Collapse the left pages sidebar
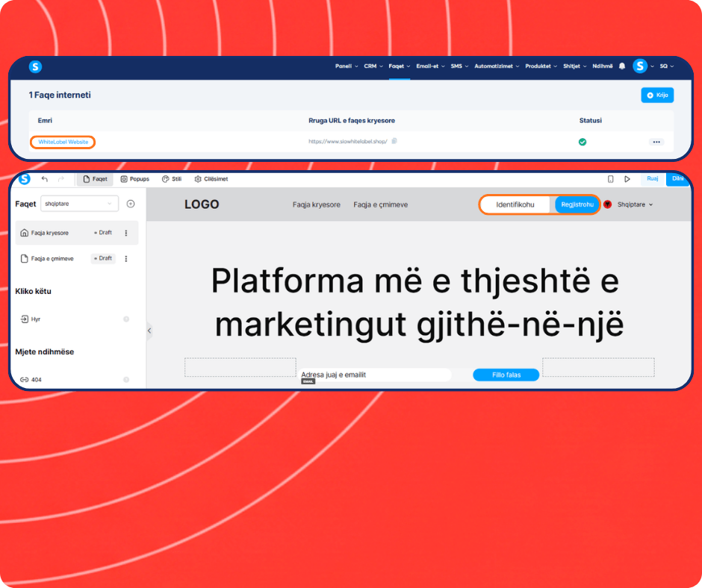This screenshot has height=588, width=702. (149, 331)
